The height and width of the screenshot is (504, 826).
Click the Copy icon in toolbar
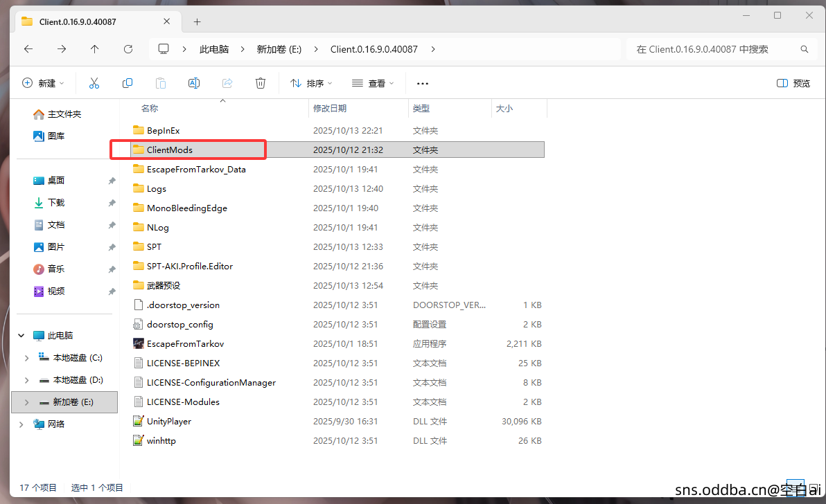click(128, 83)
